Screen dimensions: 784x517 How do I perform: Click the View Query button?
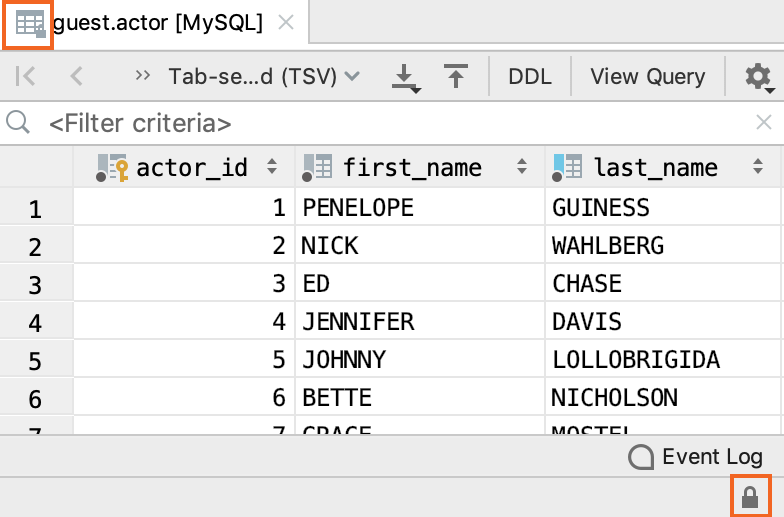[648, 76]
